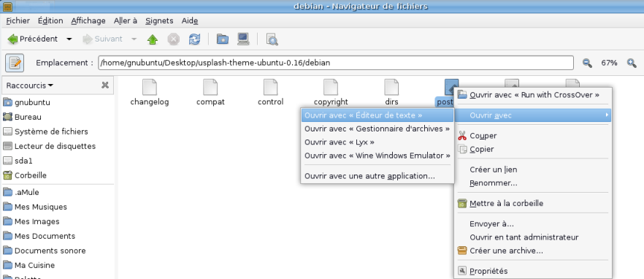Choose Copier in context menu
644x279 pixels.
click(x=533, y=149)
